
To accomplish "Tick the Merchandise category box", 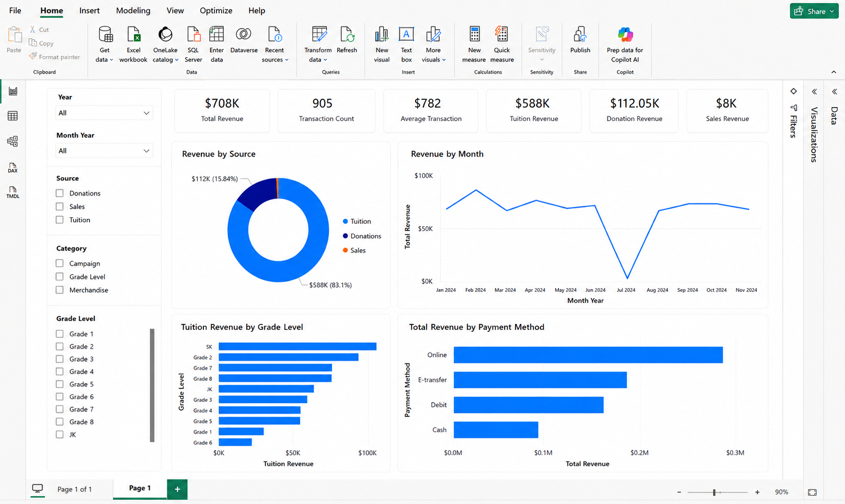I will tap(60, 290).
